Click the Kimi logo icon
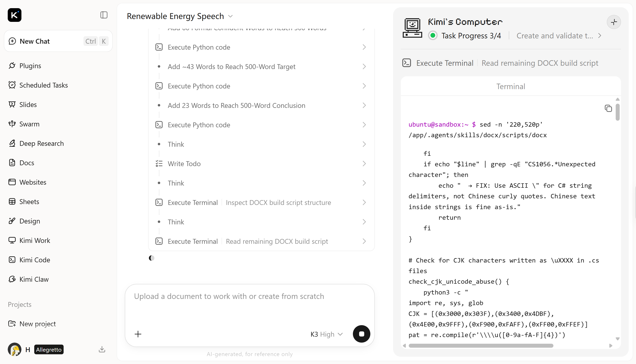The height and width of the screenshot is (364, 636). coord(15,15)
